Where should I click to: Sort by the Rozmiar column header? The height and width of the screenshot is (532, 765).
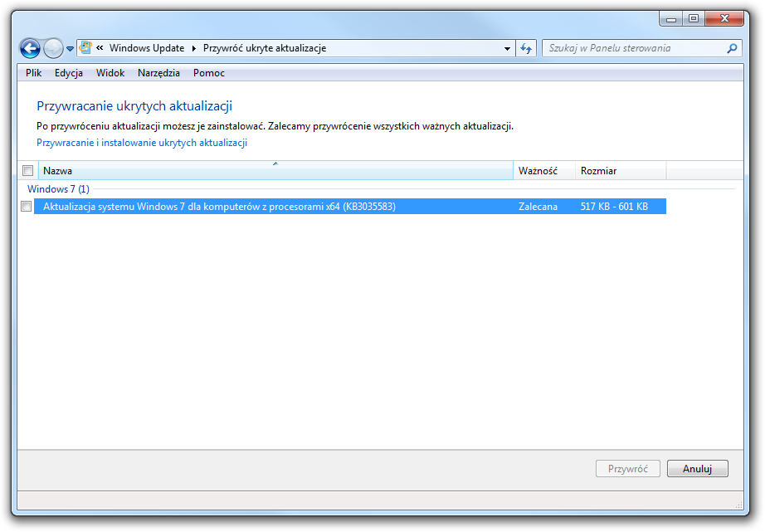click(621, 170)
